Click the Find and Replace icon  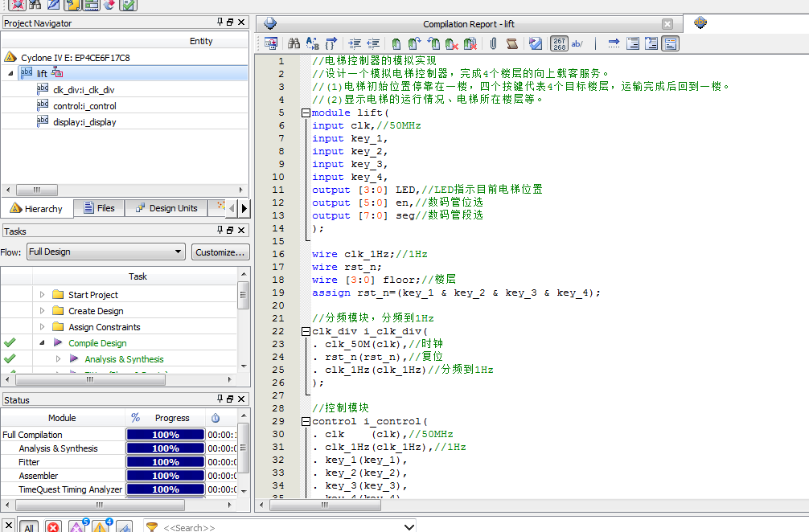pos(312,44)
